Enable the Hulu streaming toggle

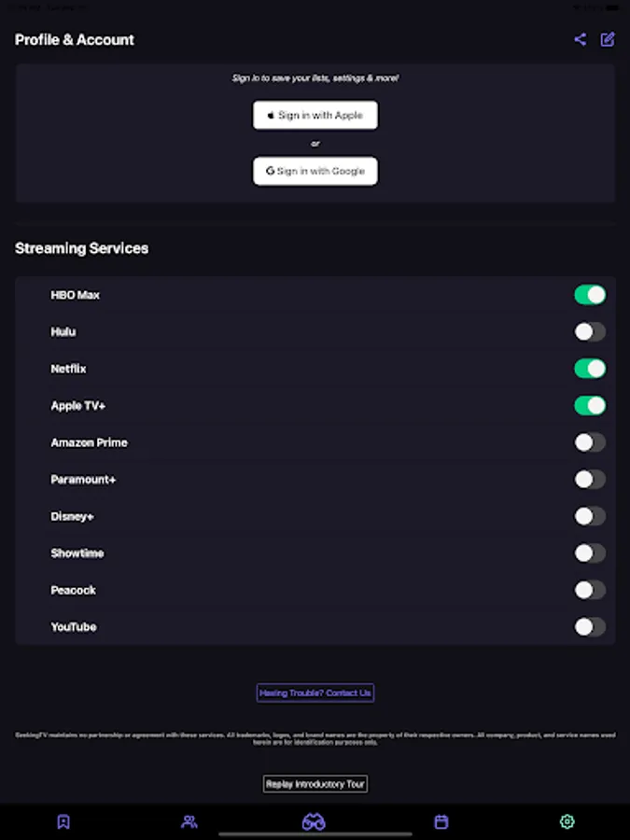tap(590, 331)
